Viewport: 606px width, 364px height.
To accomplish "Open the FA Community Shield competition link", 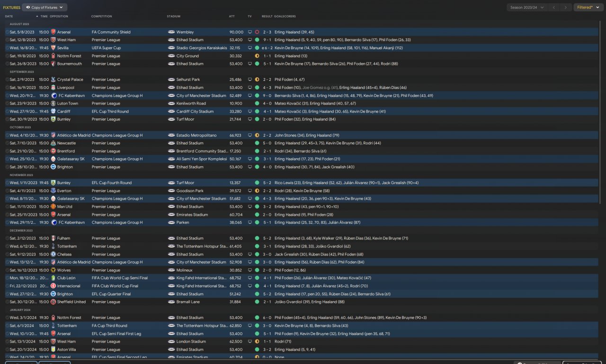I will pos(111,32).
